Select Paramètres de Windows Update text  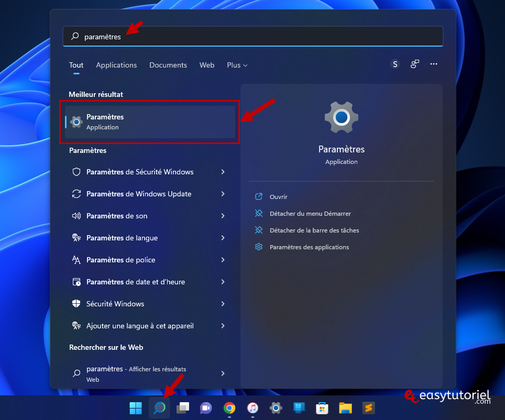(x=139, y=194)
